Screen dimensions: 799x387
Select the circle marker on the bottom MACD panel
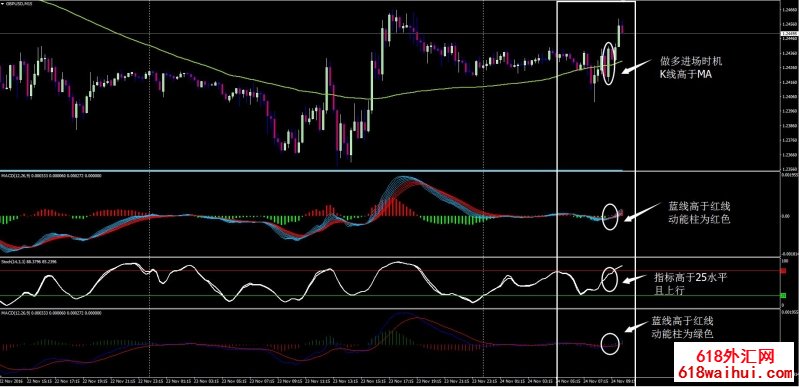tap(610, 343)
